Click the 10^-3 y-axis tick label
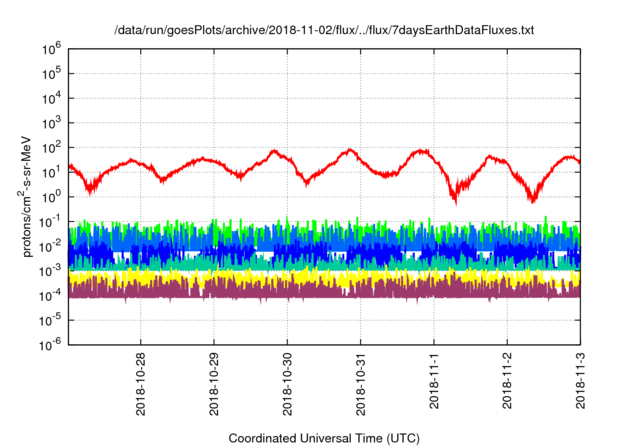The height and width of the screenshot is (448, 640). [x=51, y=271]
